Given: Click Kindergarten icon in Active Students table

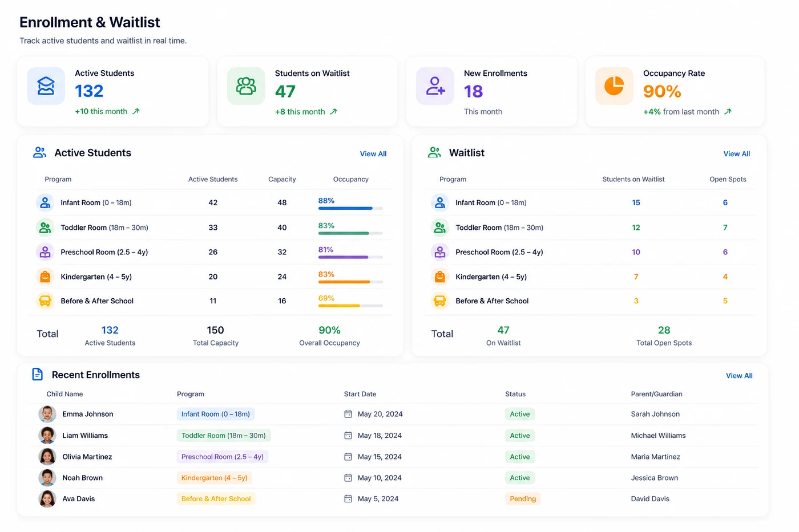Looking at the screenshot, I should tap(45, 277).
